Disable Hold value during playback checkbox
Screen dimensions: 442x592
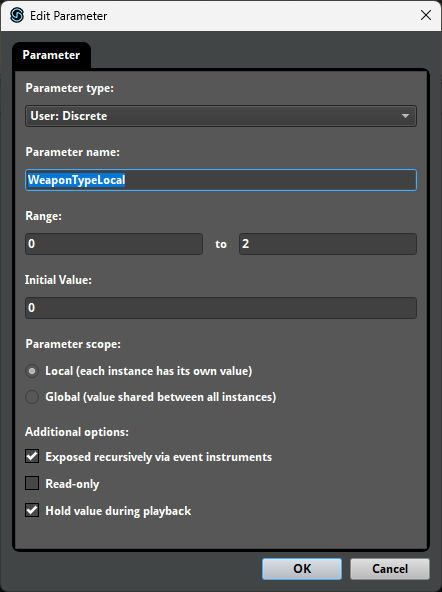(32, 510)
